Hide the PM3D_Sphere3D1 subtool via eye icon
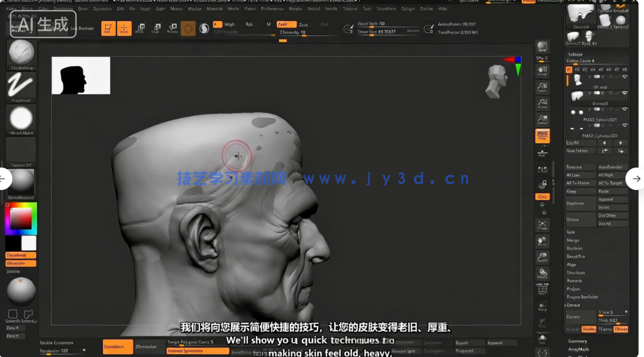The image size is (644, 357). pos(625,110)
